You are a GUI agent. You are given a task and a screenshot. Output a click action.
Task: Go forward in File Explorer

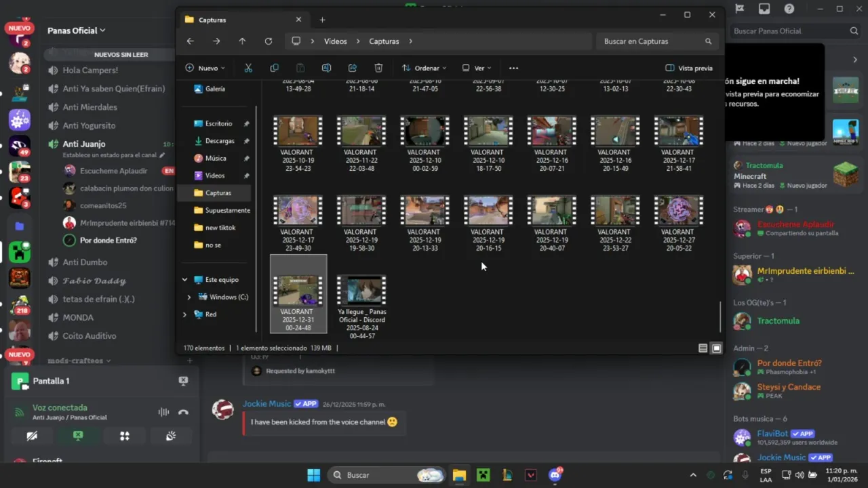coord(216,41)
